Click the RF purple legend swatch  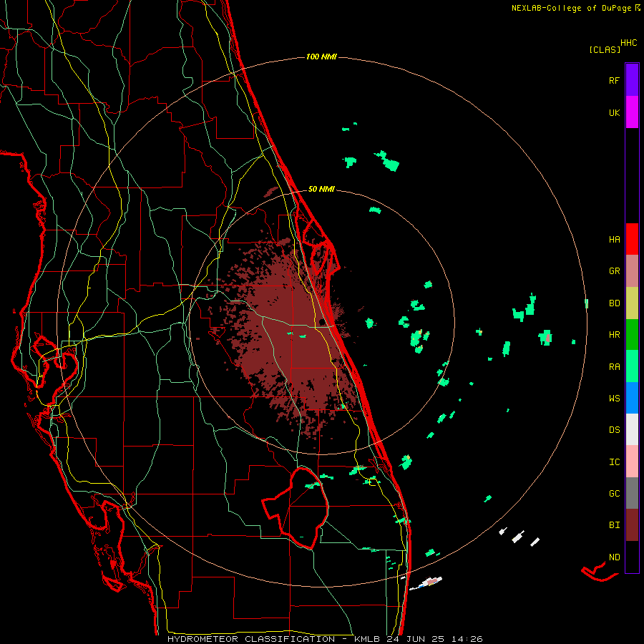pos(632,80)
